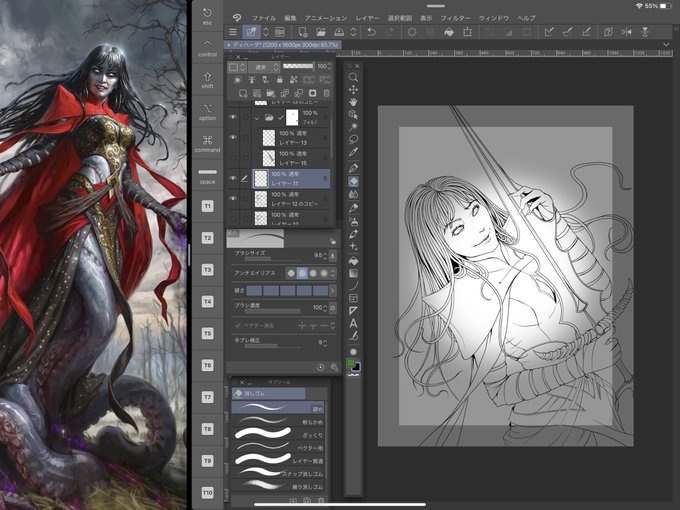Select the Operation object tool
Image resolution: width=680 pixels, height=510 pixels.
tap(353, 114)
